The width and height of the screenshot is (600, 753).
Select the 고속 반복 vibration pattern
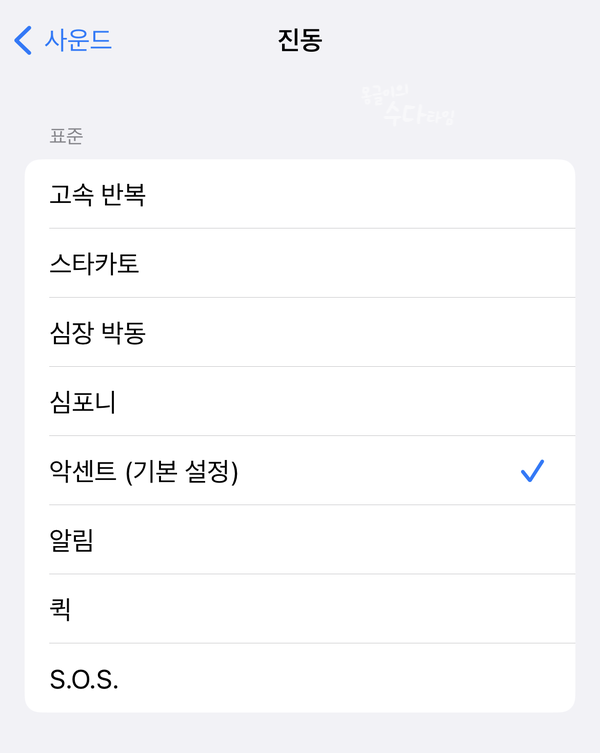pos(300,194)
